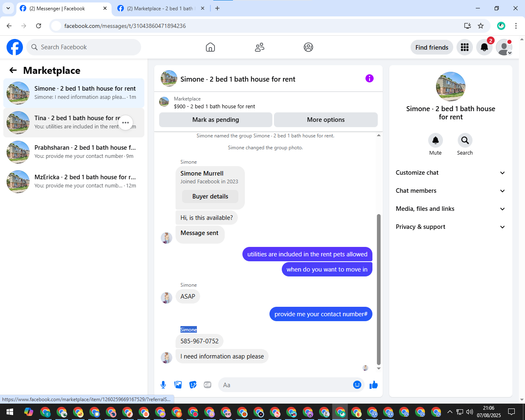Open Buyer details for Simone Murrell
Image resolution: width=525 pixels, height=420 pixels.
point(210,196)
